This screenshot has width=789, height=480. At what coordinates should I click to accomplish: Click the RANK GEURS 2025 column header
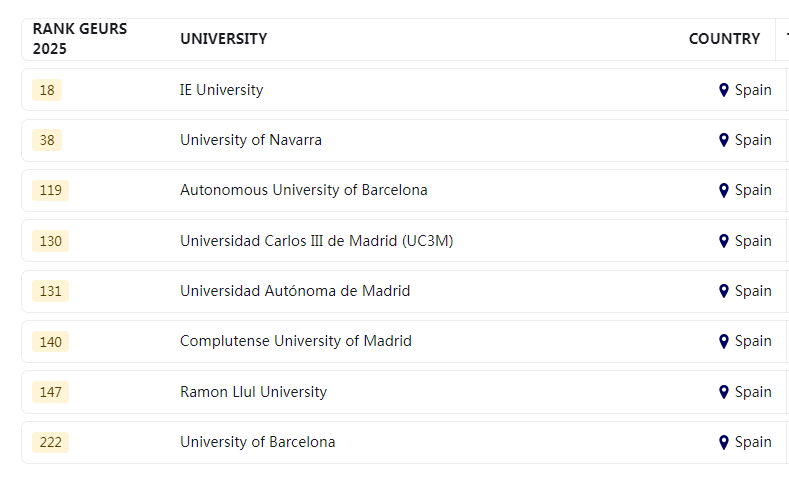(80, 39)
